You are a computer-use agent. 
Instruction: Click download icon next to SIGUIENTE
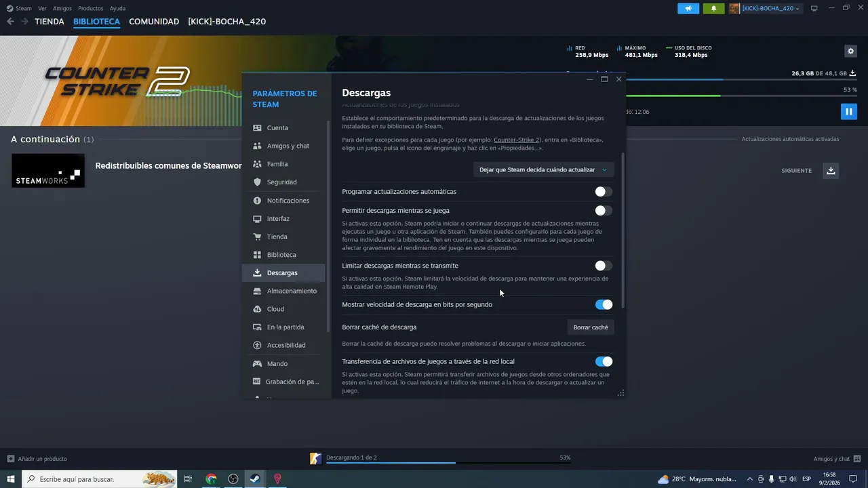831,171
